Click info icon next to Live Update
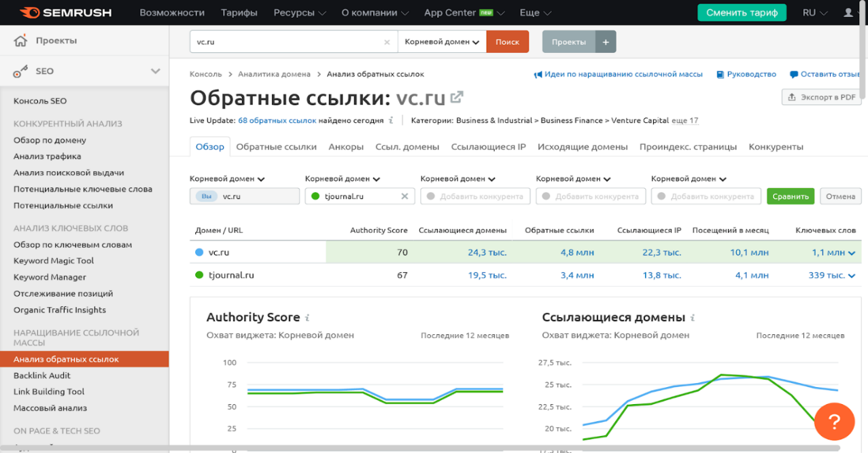Screen dimensions: 868x453 click(391, 120)
